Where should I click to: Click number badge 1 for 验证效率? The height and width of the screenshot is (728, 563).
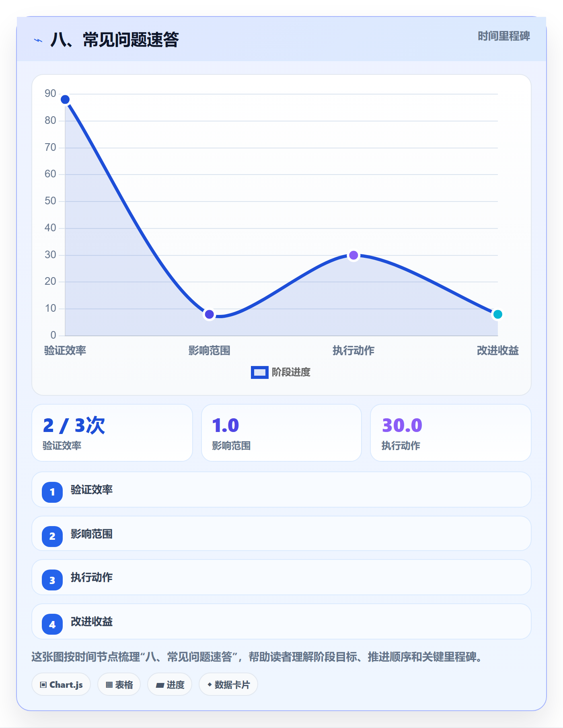(52, 492)
